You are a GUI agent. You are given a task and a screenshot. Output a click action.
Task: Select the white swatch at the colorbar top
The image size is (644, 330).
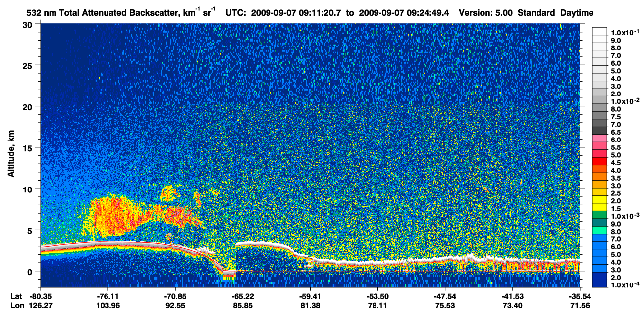600,31
